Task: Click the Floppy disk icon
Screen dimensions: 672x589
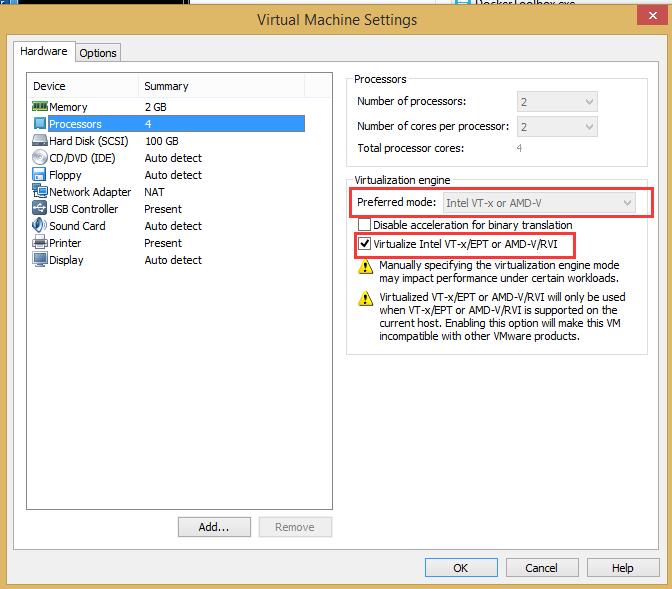Action: click(39, 174)
